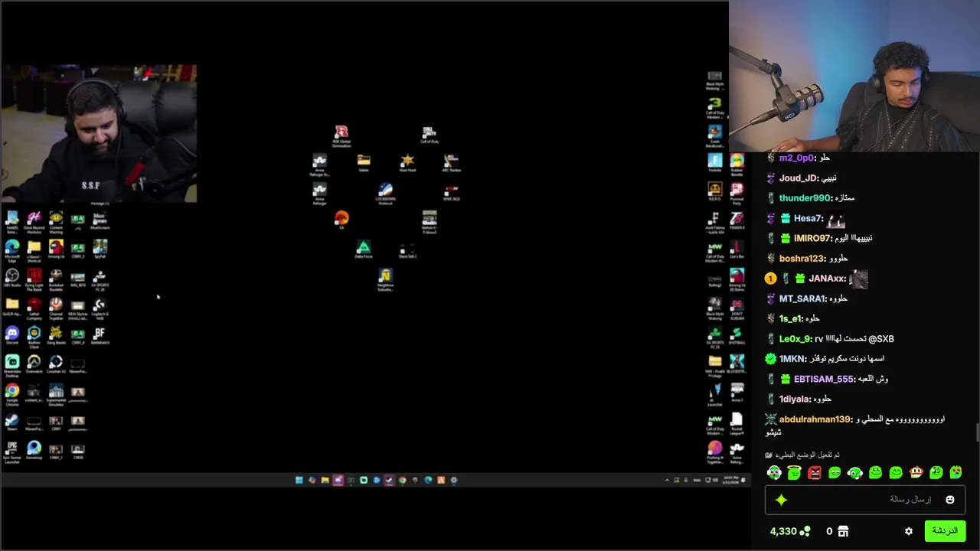Launch EA app desktop shortcut
980x551 pixels.
click(x=341, y=220)
